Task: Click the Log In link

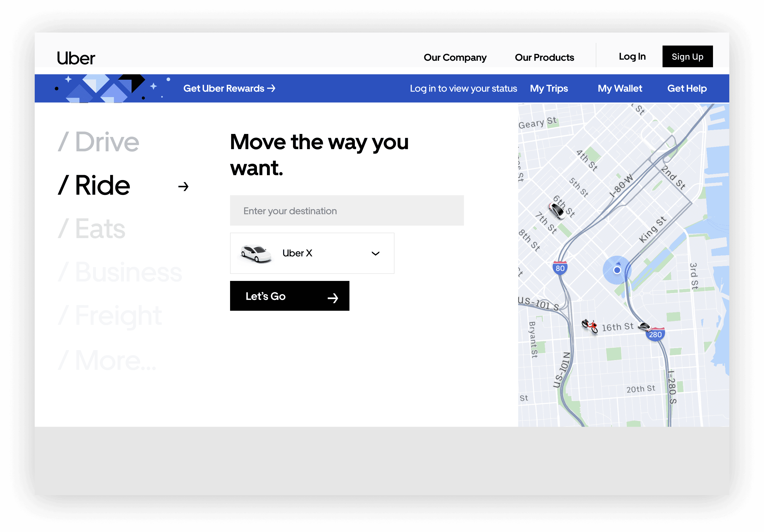Action: tap(632, 56)
